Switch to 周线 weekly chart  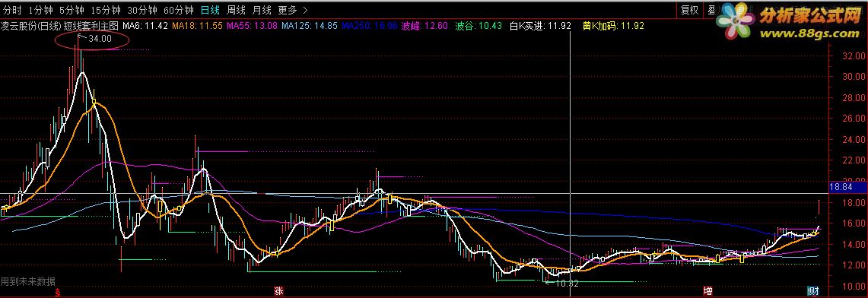click(237, 10)
